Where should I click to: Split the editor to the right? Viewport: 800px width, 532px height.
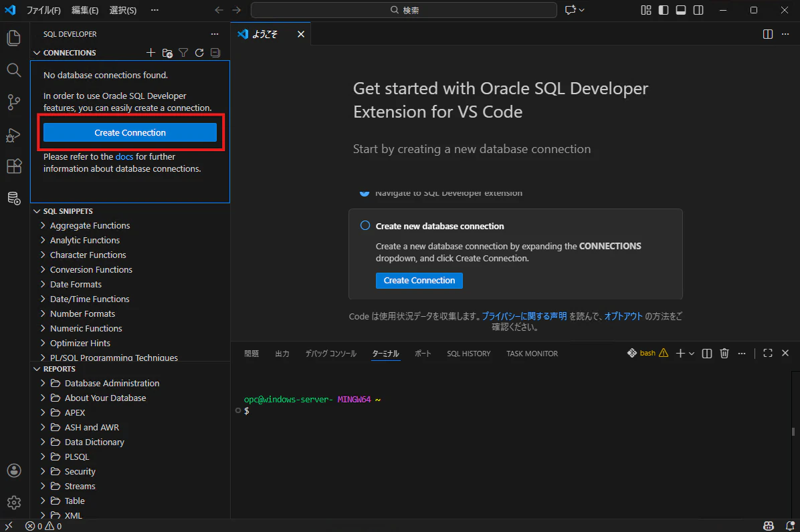pos(768,34)
